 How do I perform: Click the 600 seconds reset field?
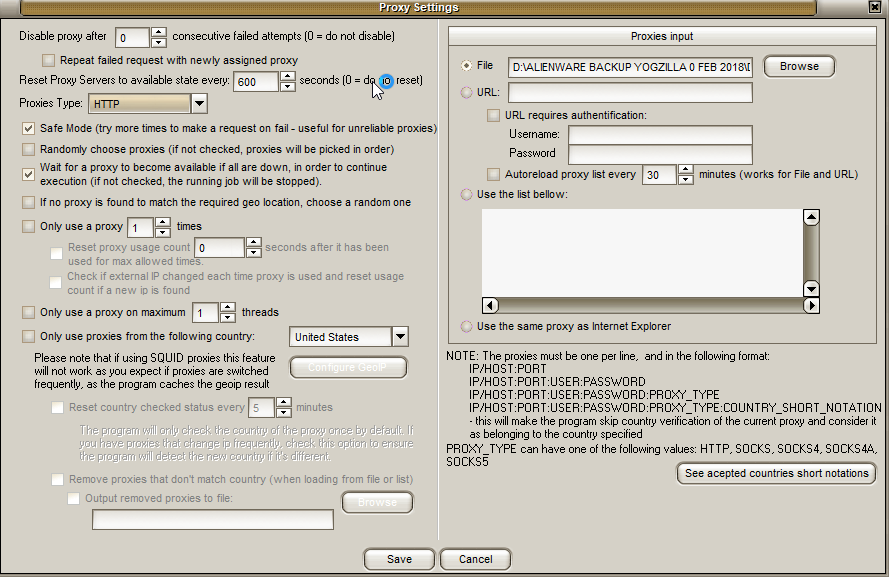[256, 82]
